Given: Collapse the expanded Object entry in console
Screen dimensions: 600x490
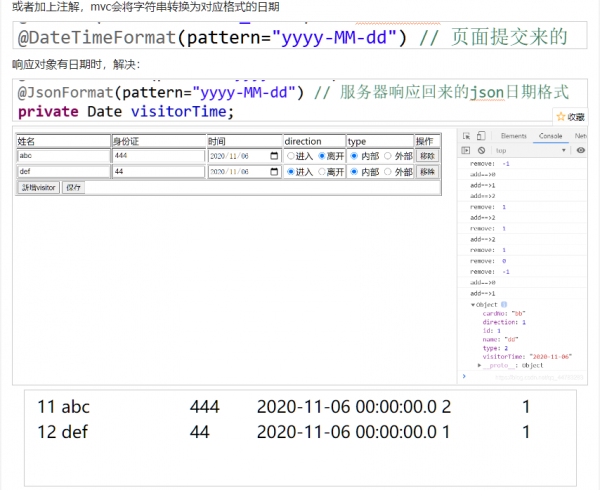Looking at the screenshot, I should click(x=472, y=304).
